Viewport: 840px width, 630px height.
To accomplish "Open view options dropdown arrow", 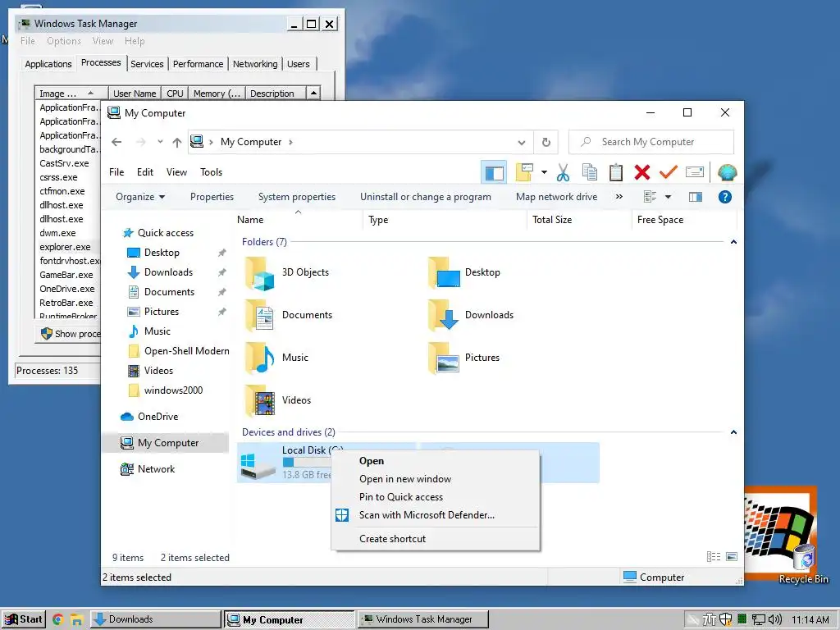I will click(x=668, y=197).
